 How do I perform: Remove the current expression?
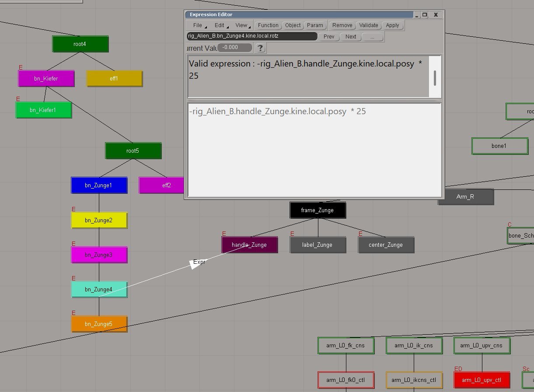[x=342, y=25]
